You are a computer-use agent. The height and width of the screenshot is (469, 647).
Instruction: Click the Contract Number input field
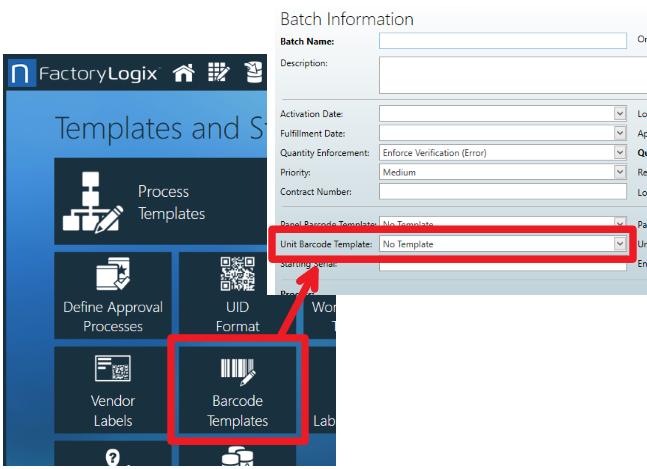pyautogui.click(x=503, y=191)
